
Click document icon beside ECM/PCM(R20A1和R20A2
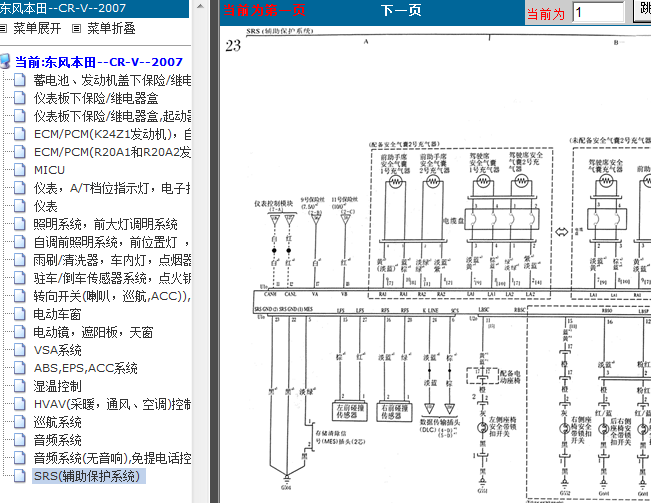(x=20, y=152)
